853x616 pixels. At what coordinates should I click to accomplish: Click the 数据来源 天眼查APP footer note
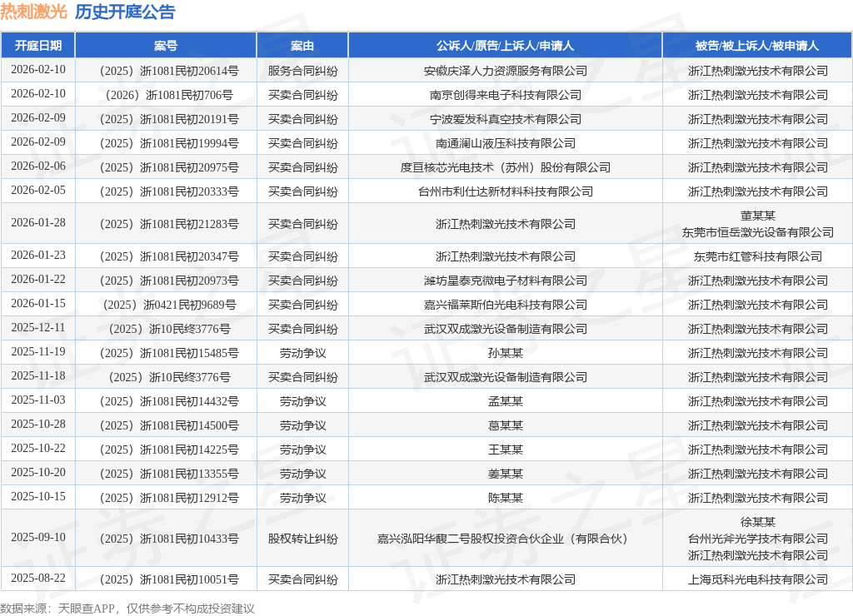tap(127, 609)
